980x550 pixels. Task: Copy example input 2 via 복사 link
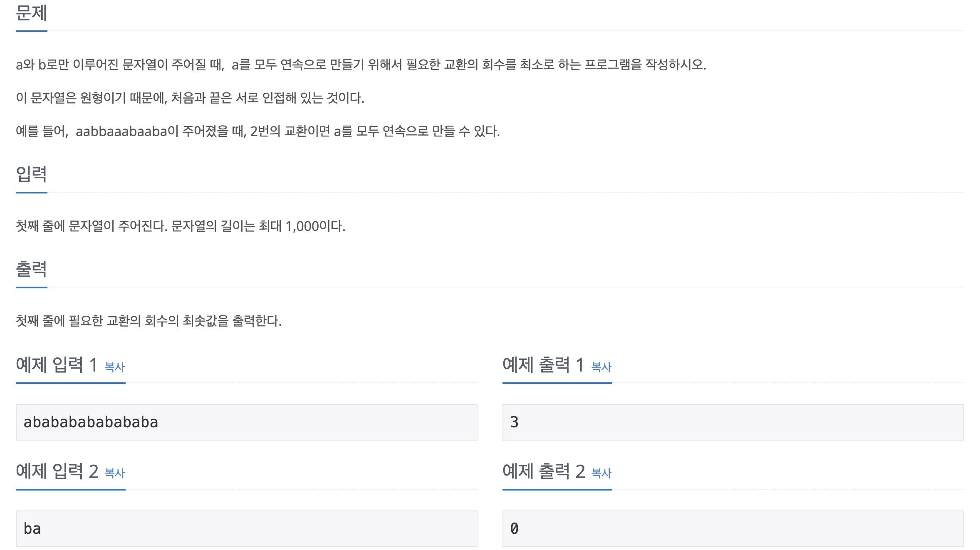pyautogui.click(x=115, y=473)
